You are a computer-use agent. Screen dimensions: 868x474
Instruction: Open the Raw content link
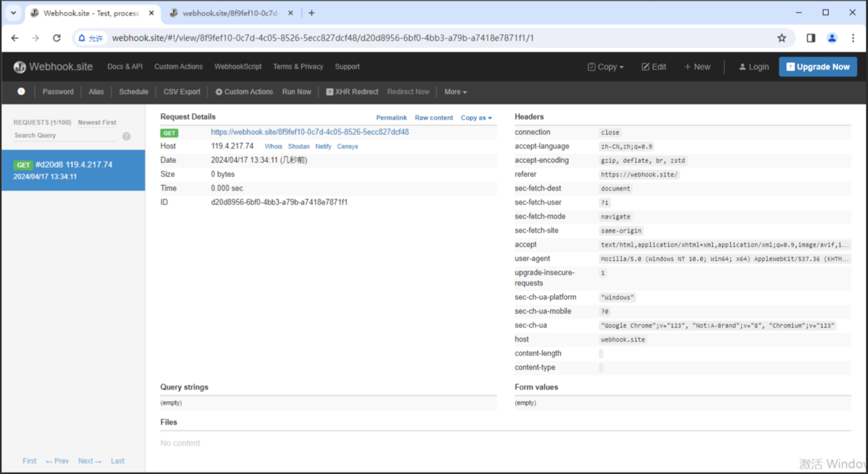coord(434,118)
